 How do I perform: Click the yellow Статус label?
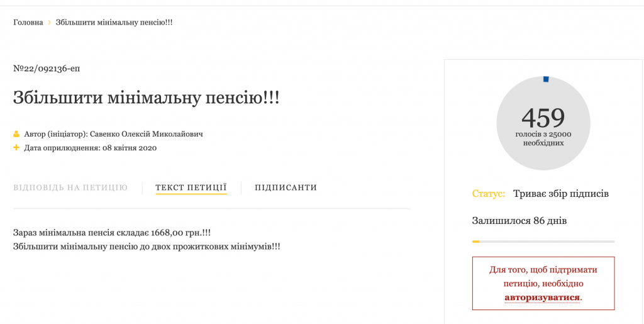coord(489,194)
